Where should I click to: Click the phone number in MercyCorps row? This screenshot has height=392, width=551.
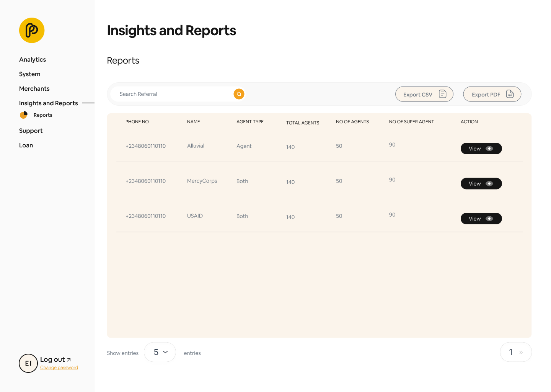[x=146, y=181]
